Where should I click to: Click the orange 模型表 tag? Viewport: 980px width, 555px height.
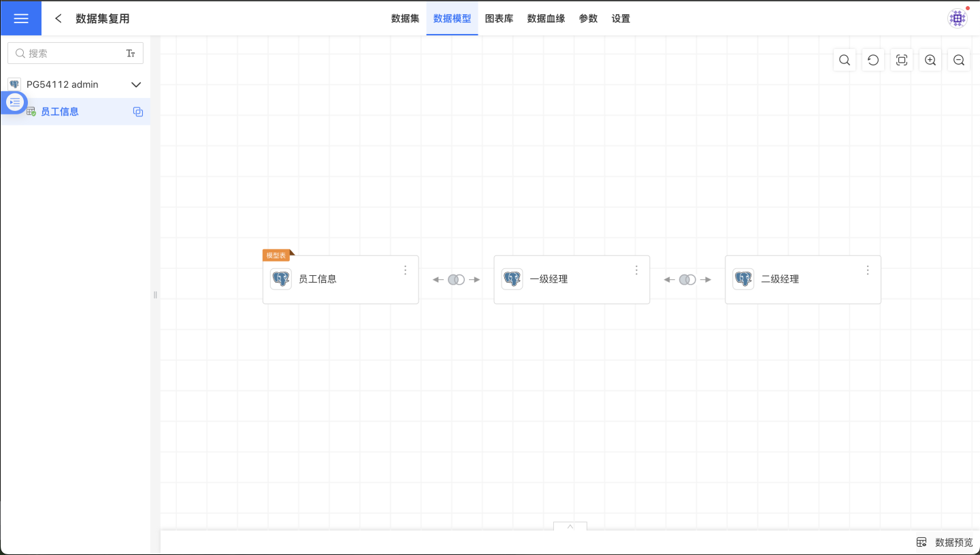[276, 255]
